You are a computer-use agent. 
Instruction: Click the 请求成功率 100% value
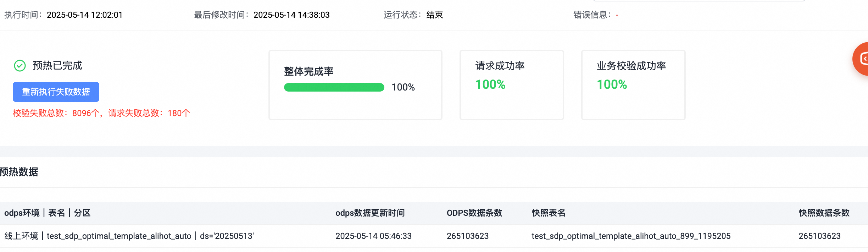click(490, 84)
